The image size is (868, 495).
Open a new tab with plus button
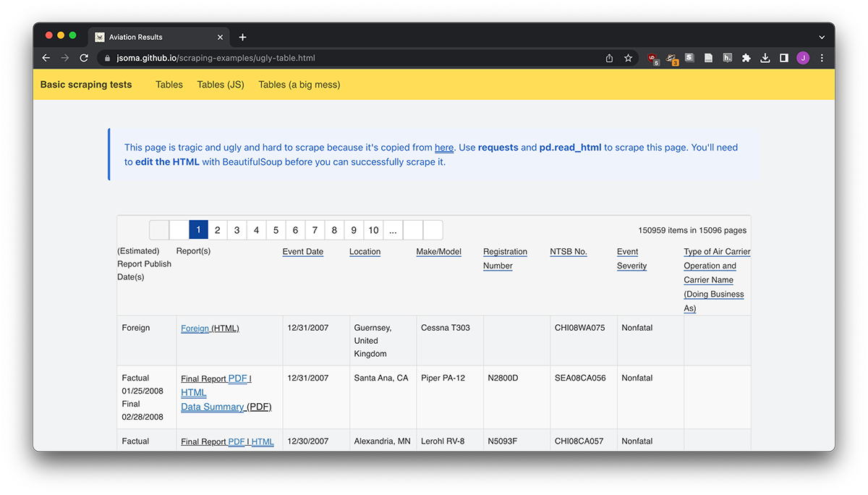242,37
